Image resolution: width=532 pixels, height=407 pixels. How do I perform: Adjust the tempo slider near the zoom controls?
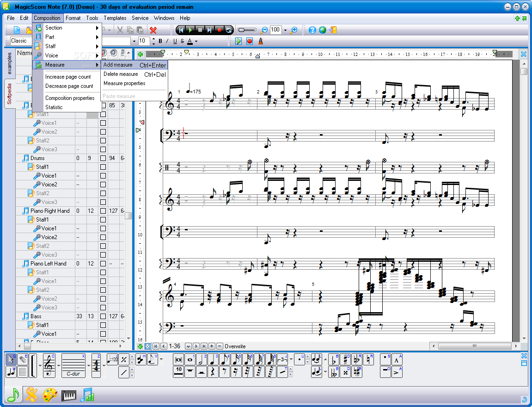coord(247,30)
